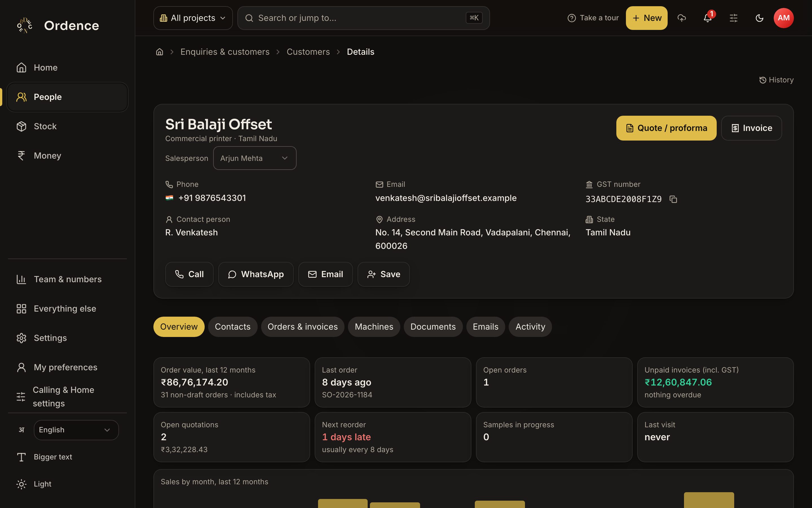Viewport: 812px width, 508px height.
Task: Go to home via breadcrumb house icon
Action: pos(159,52)
